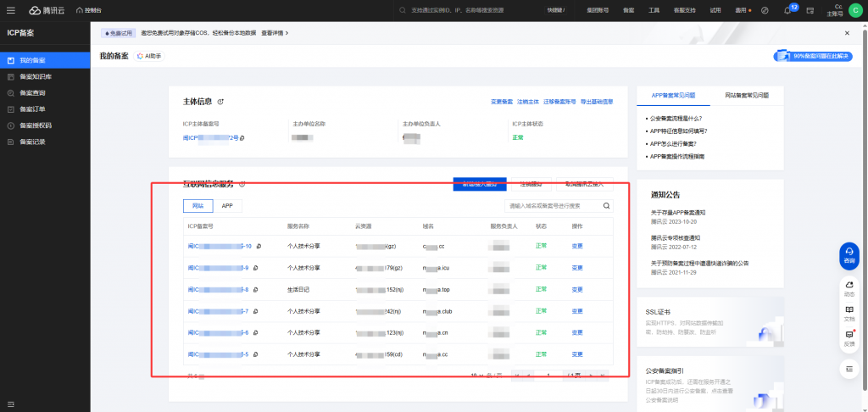Open the APP特征信息如何填写? question

(679, 131)
